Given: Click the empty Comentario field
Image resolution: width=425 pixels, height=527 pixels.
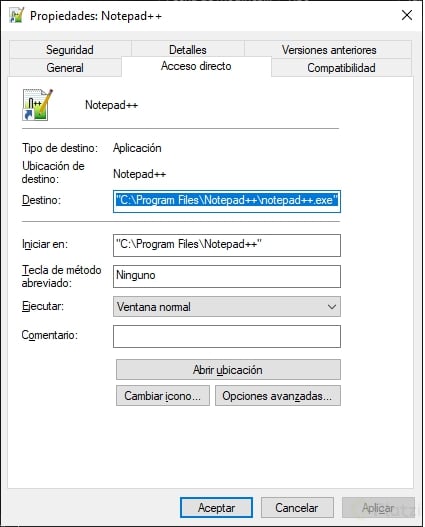Looking at the screenshot, I should tap(227, 336).
